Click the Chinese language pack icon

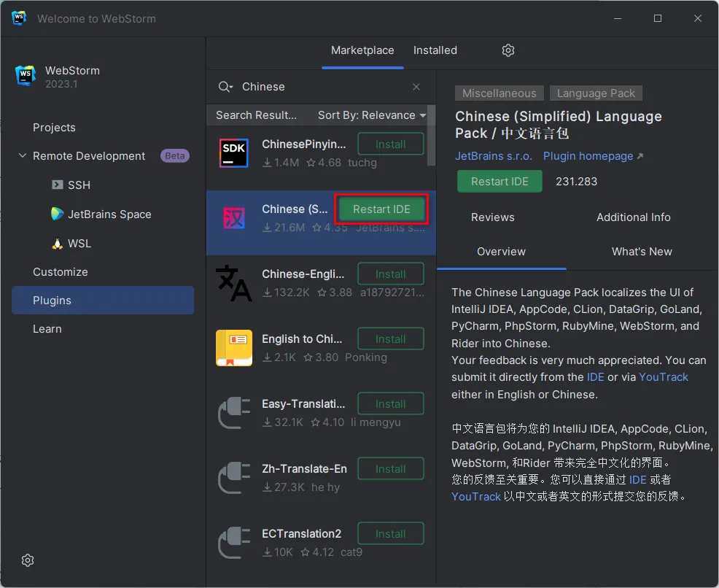[234, 218]
